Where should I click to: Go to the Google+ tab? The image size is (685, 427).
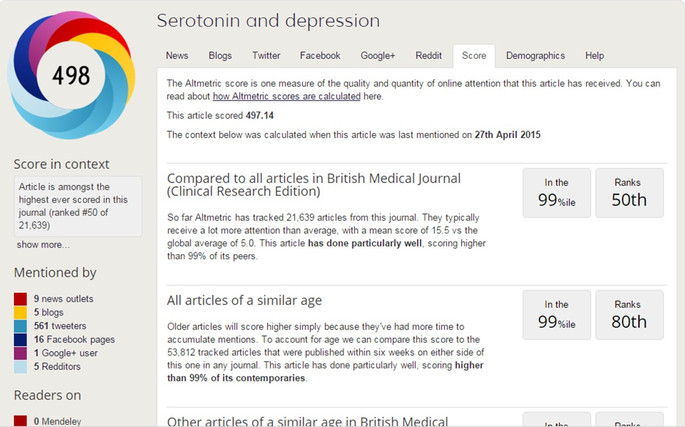378,56
